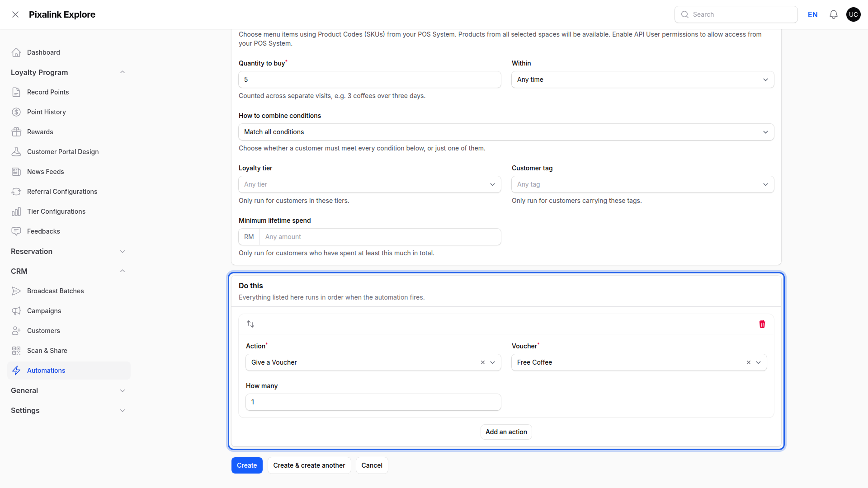Cancel the automation form
Screen dimensions: 868x488
coord(372,465)
